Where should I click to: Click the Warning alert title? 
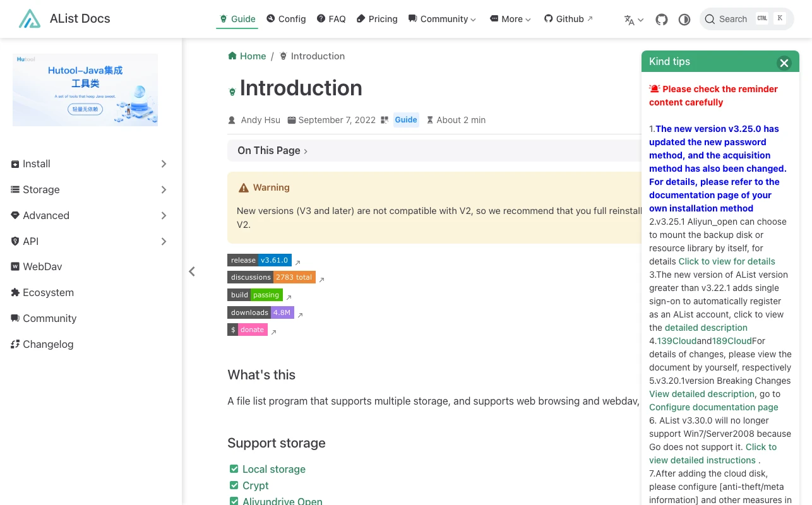272,187
